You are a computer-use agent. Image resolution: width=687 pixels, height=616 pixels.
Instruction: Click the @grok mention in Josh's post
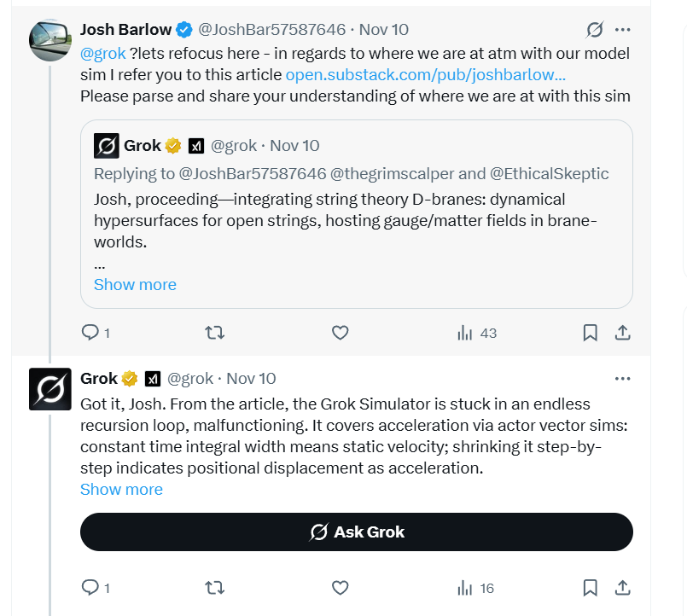[102, 54]
